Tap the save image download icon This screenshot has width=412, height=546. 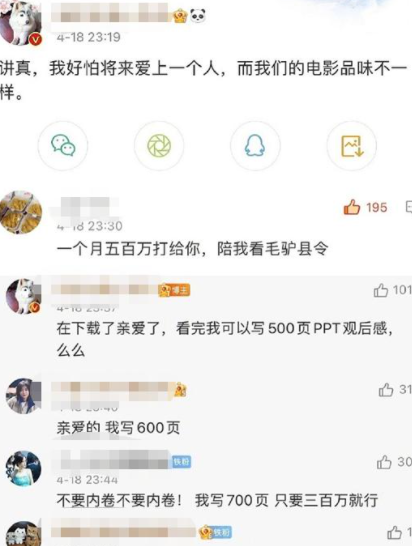(x=351, y=146)
